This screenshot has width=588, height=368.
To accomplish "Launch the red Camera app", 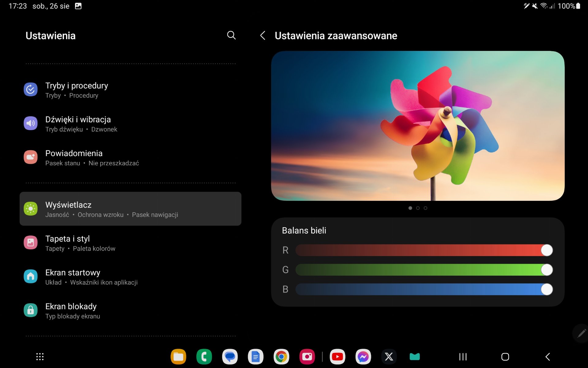I will coord(307,357).
